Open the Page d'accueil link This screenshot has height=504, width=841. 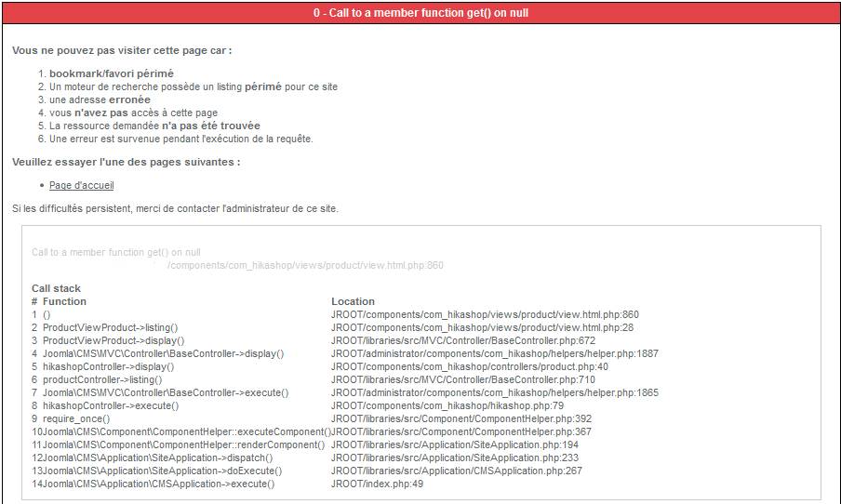click(x=82, y=186)
